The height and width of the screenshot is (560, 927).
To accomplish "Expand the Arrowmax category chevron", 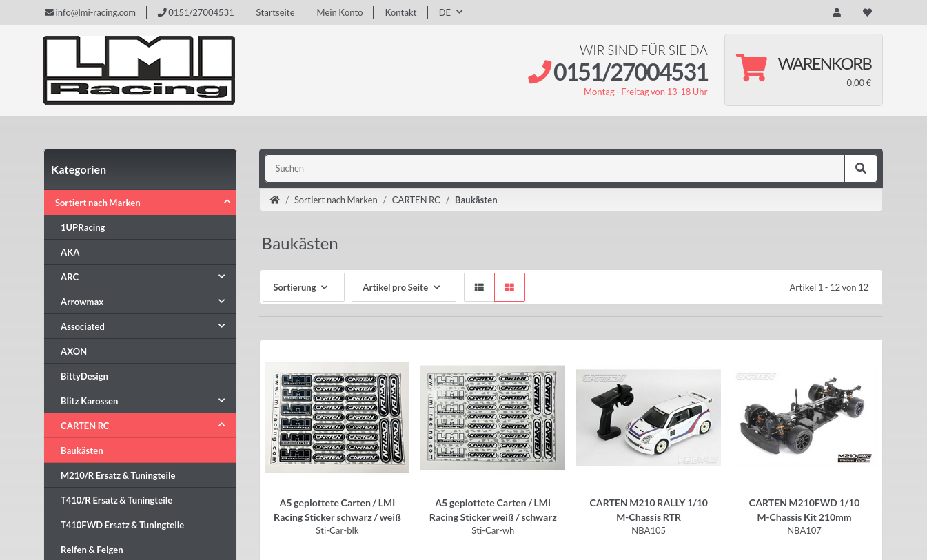I will tap(222, 301).
